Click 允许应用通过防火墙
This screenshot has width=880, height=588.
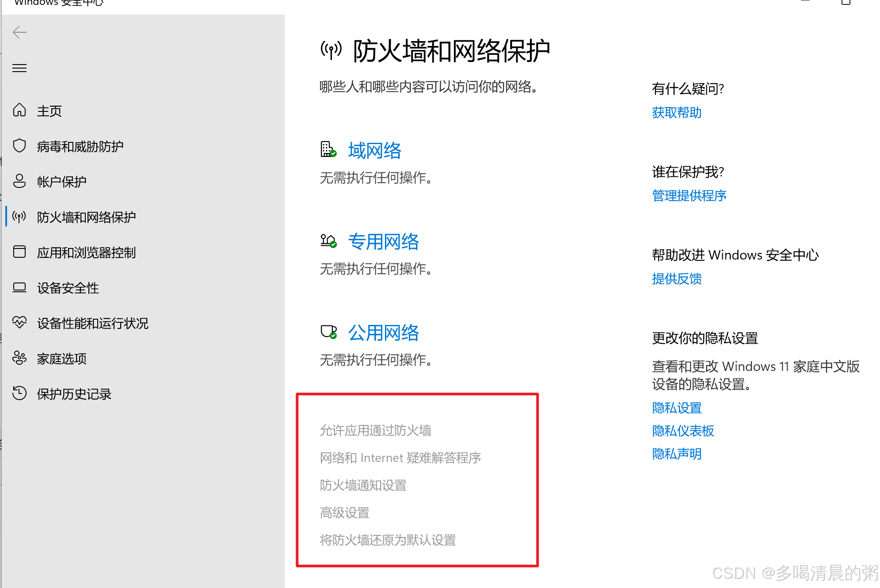pos(375,430)
